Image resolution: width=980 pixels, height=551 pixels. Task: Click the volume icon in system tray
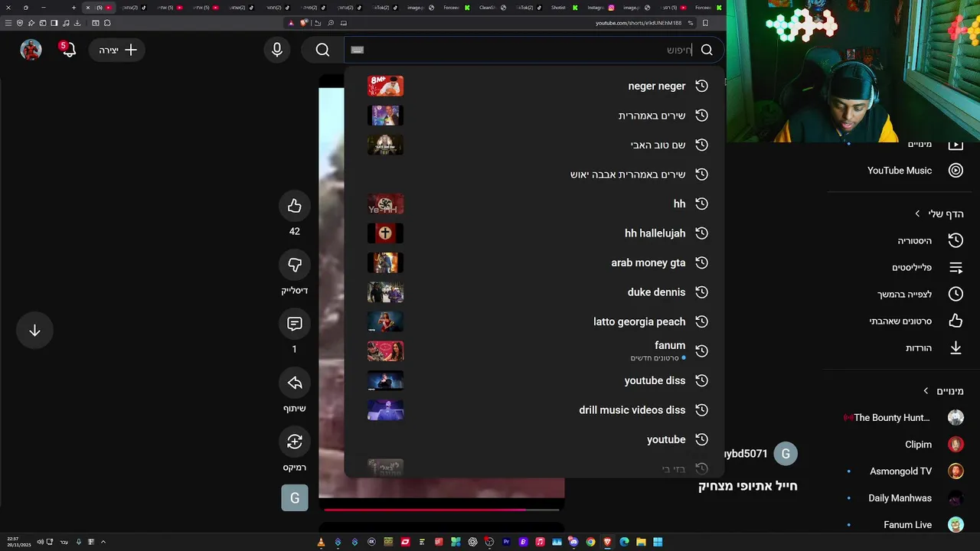[x=40, y=542]
